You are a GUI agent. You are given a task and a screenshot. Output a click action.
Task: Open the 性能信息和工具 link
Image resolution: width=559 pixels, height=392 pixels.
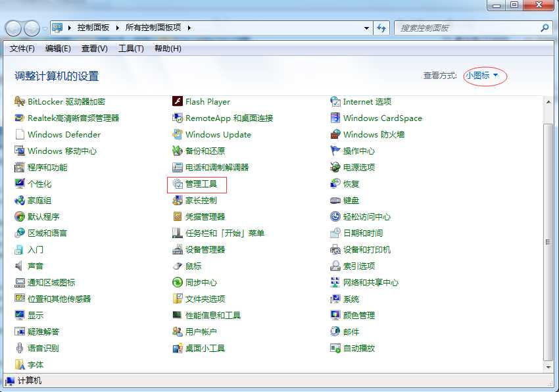[213, 315]
